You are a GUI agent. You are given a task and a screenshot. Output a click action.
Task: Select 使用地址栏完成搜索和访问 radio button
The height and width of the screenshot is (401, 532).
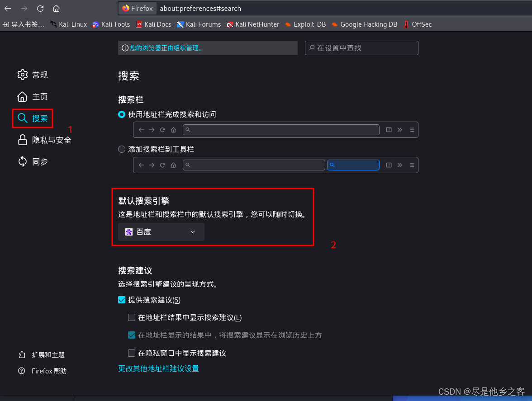point(121,114)
